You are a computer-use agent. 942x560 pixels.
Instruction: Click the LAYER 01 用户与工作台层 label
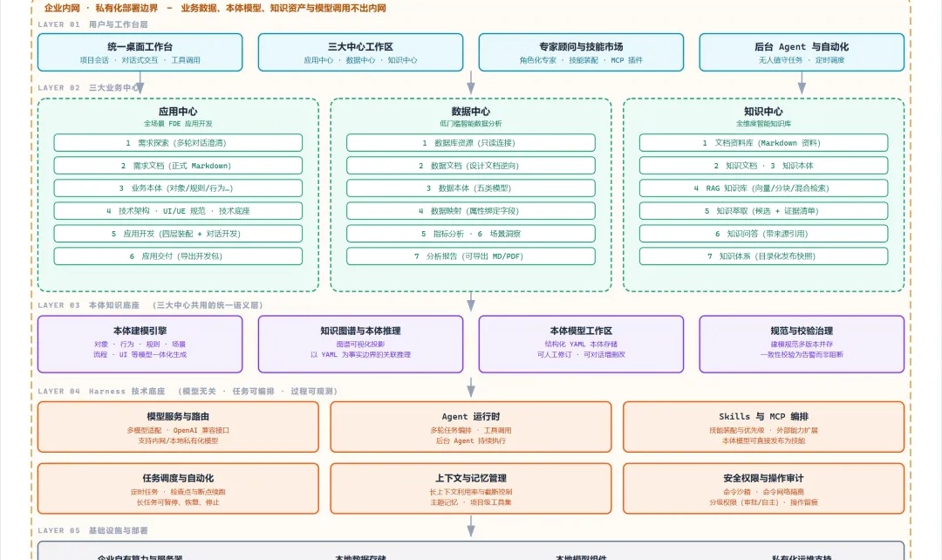click(92, 24)
